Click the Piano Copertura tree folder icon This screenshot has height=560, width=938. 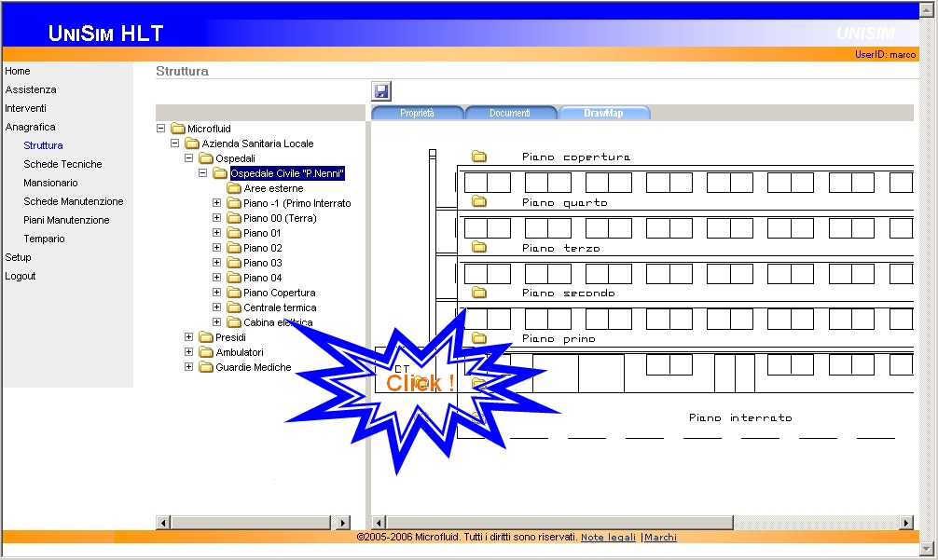(x=234, y=293)
